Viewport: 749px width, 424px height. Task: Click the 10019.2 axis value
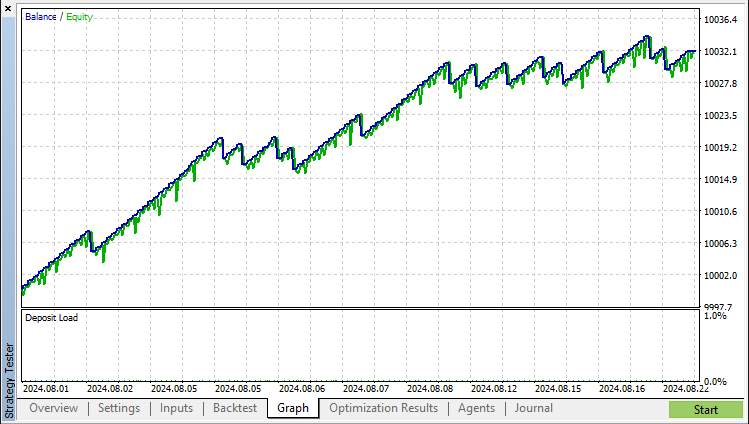click(x=720, y=148)
